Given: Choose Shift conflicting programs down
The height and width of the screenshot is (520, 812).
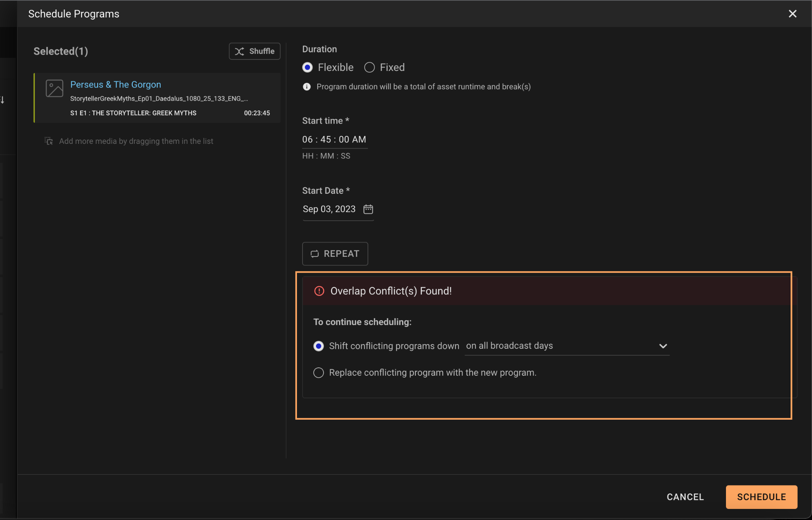Looking at the screenshot, I should [318, 346].
